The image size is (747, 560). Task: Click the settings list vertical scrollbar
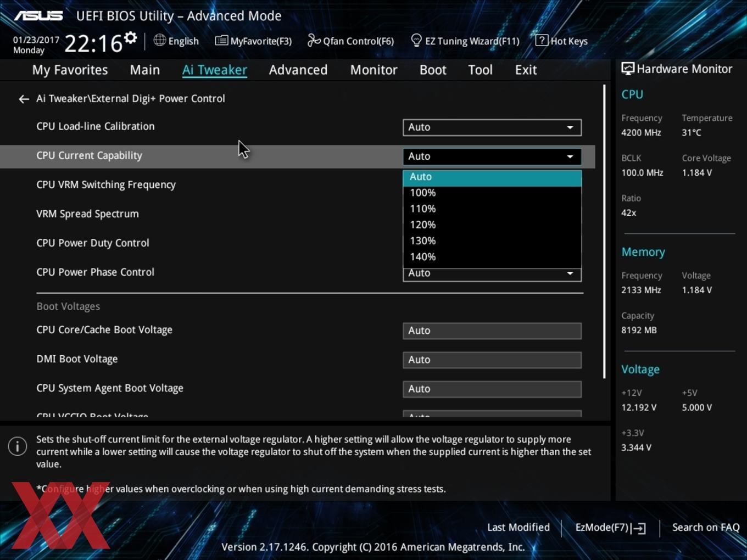(x=604, y=231)
